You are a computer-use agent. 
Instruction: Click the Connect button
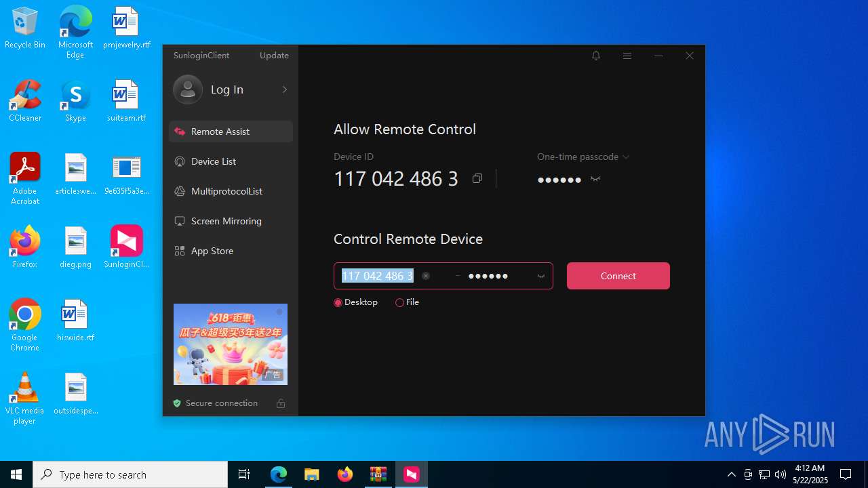tap(618, 276)
